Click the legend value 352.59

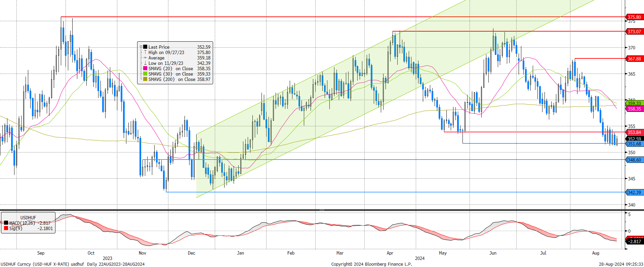pos(204,47)
